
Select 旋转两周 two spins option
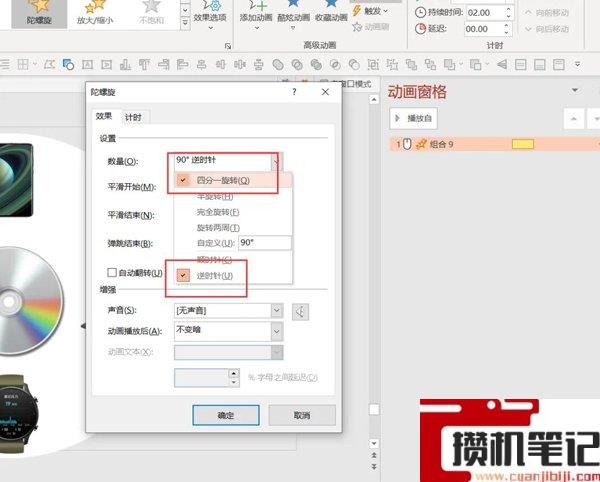[233, 228]
